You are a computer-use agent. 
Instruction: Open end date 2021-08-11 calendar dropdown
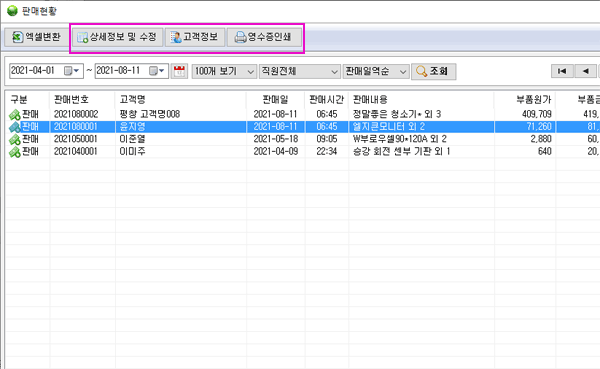coord(157,71)
